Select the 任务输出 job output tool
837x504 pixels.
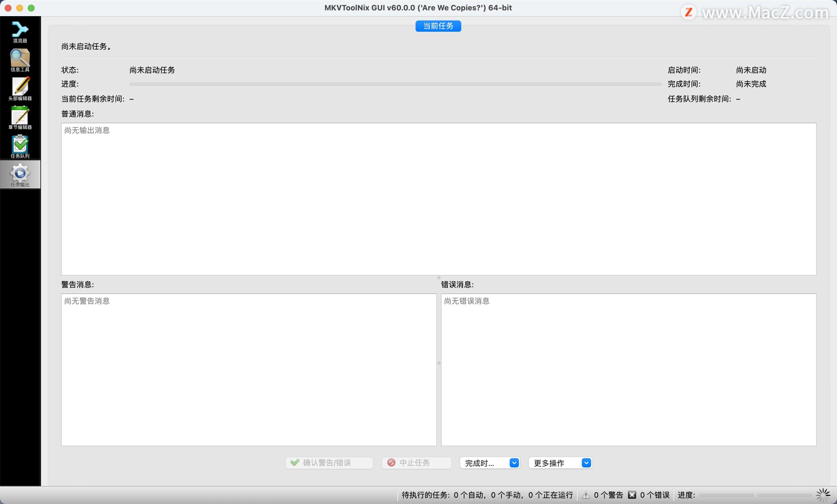(x=20, y=175)
